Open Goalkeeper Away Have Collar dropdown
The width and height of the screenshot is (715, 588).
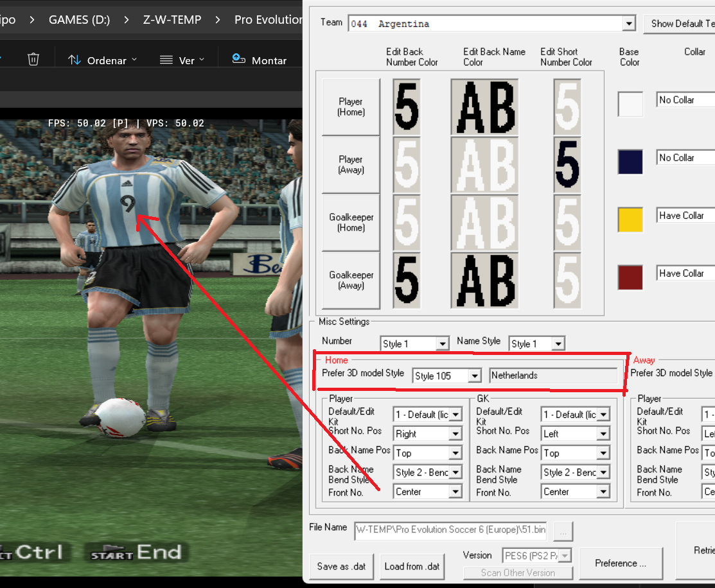tap(685, 273)
